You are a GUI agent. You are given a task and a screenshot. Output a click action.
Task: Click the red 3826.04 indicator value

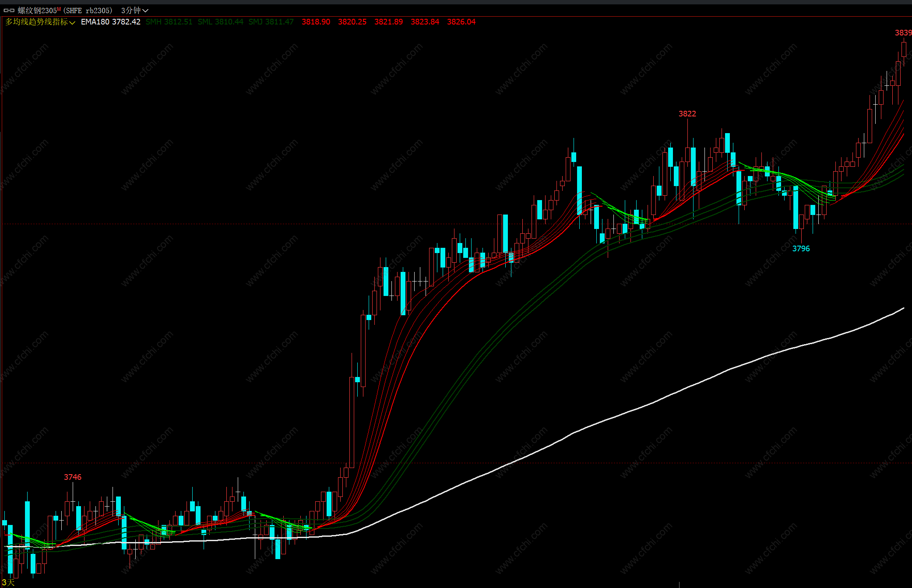461,22
